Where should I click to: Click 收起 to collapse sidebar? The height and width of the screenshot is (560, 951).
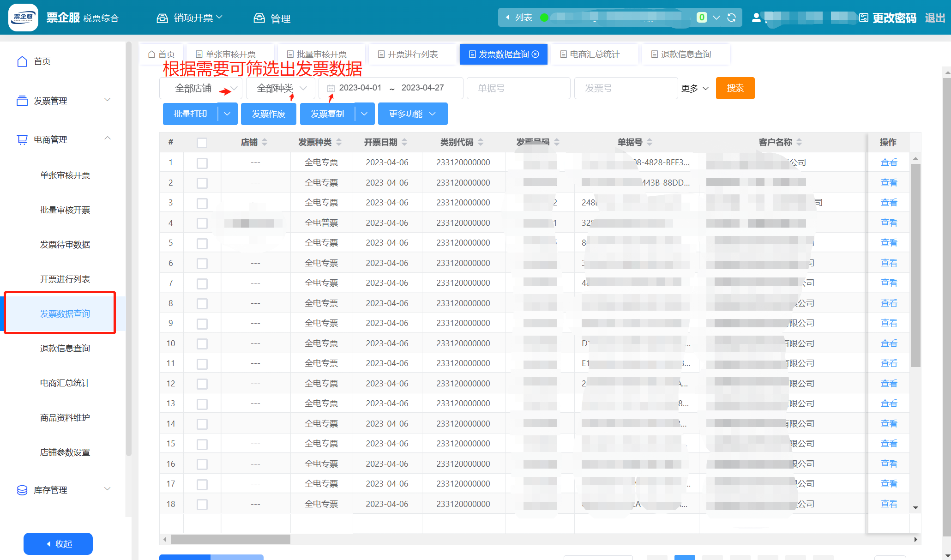pos(58,544)
